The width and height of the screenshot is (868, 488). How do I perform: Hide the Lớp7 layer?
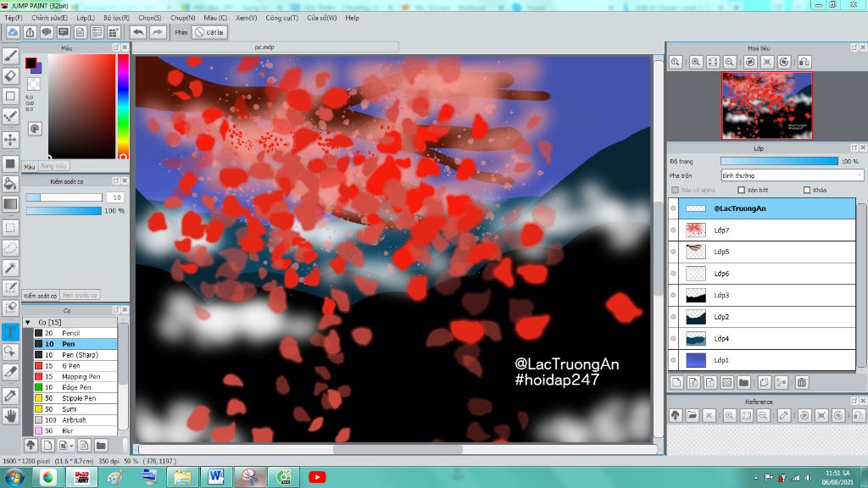(673, 230)
